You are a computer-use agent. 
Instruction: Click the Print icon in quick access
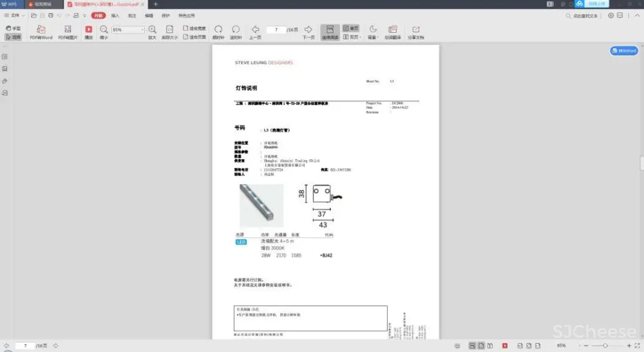50,15
